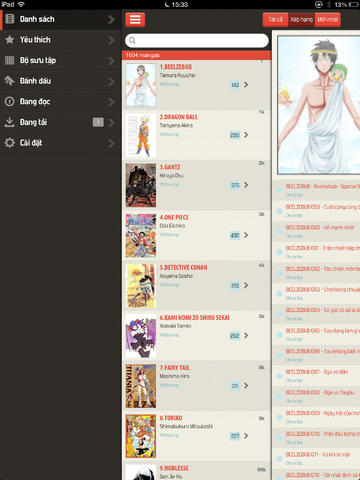
Task: Click the Bộ sưu tập collection icon
Action: (x=10, y=60)
